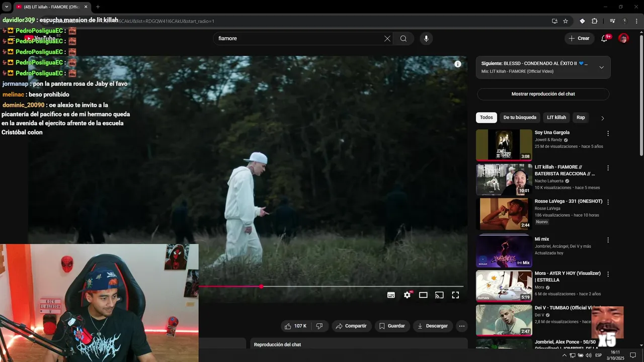Like the video with 107 K likes
Image resolution: width=644 pixels, height=362 pixels.
coord(296,326)
